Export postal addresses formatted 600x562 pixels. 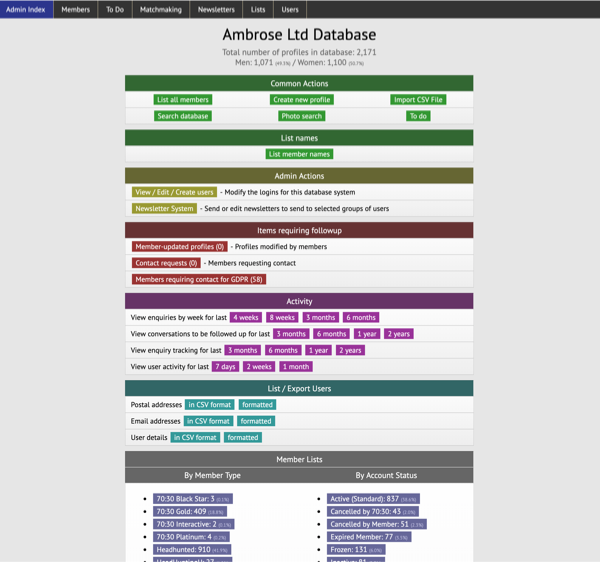click(257, 405)
